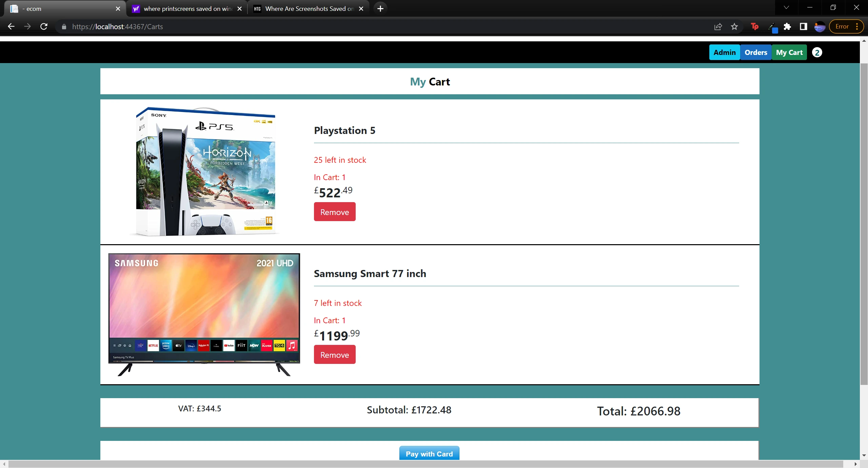Image resolution: width=868 pixels, height=468 pixels.
Task: Share the current page
Action: click(718, 26)
